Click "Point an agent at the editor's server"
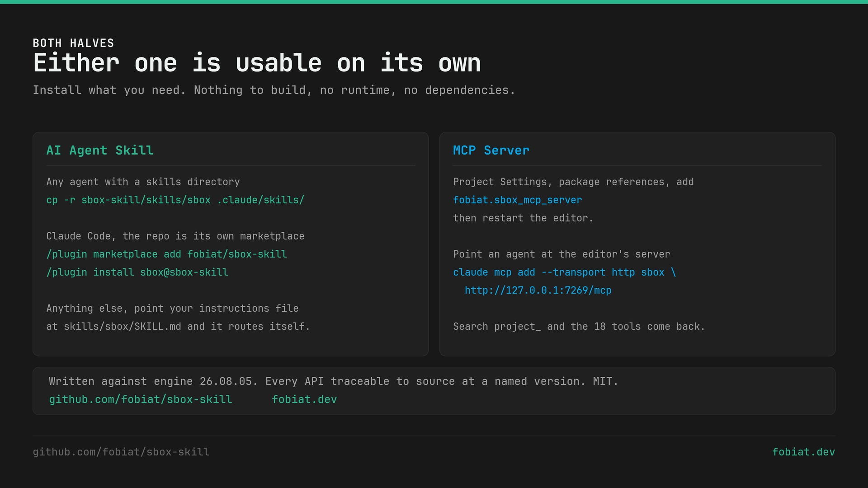The image size is (868, 488). (562, 254)
